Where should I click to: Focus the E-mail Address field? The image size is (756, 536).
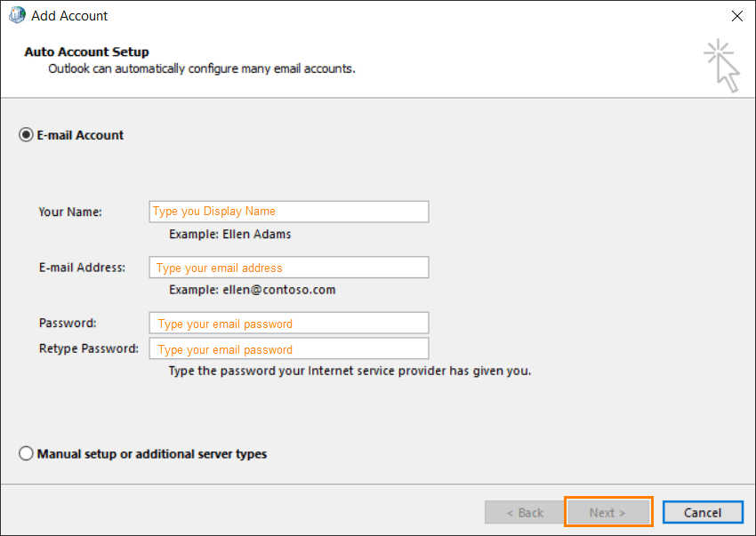(x=288, y=267)
